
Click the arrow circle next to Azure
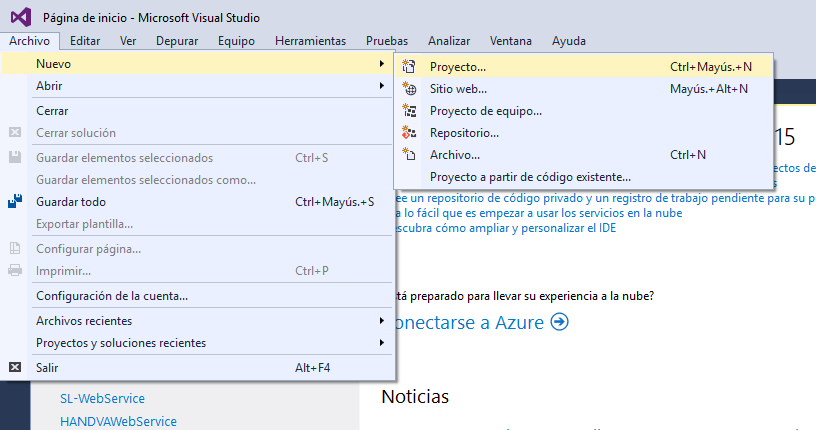click(559, 322)
